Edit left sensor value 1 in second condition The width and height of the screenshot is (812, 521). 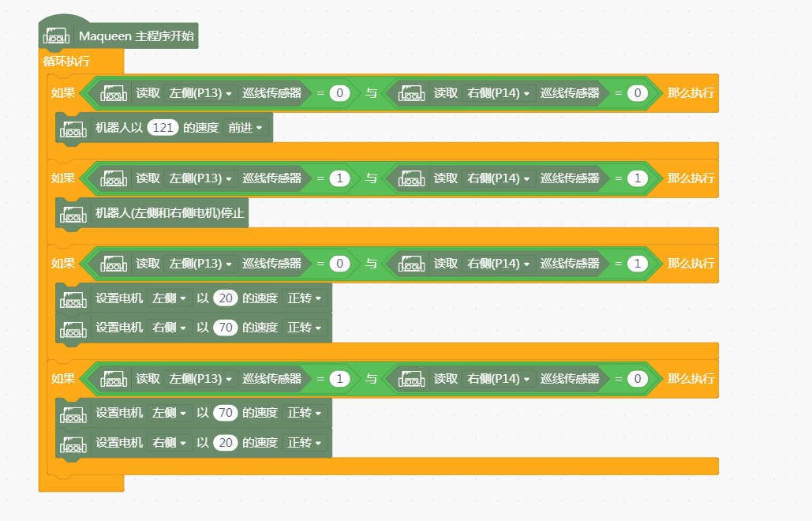(x=339, y=178)
